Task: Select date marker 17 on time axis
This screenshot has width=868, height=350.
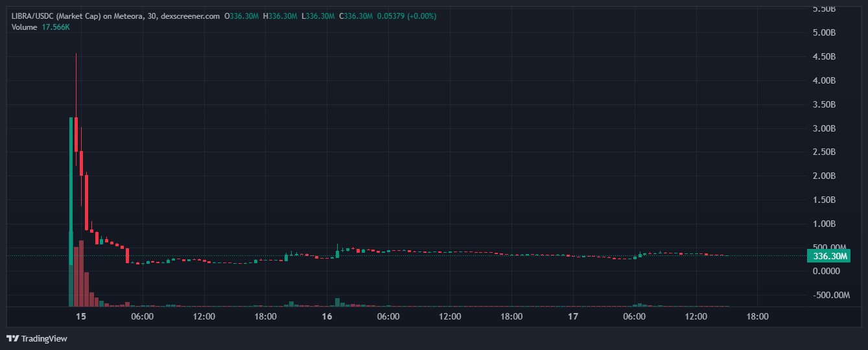Action: [572, 317]
